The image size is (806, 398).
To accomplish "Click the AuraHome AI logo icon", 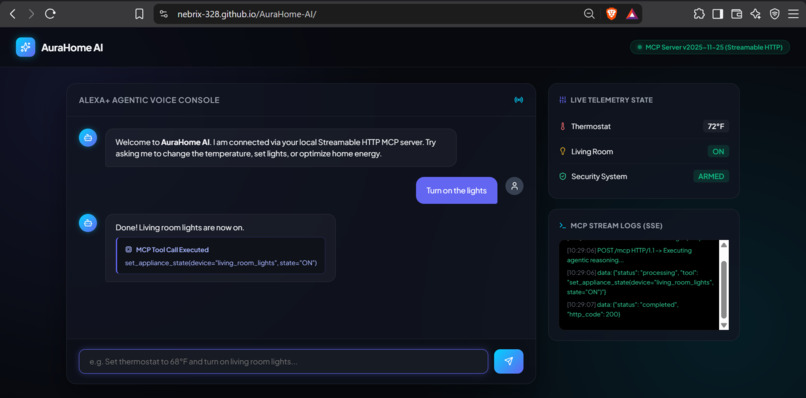I will [x=25, y=47].
